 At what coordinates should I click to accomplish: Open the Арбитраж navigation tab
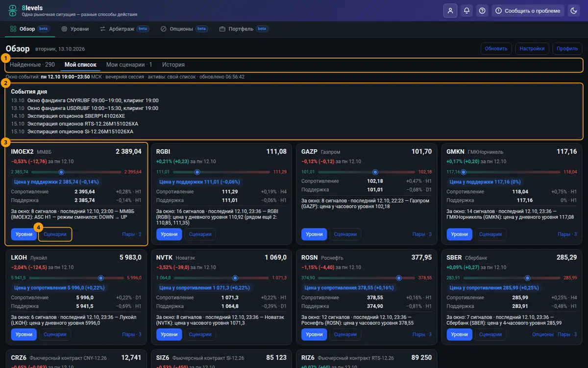click(x=124, y=29)
